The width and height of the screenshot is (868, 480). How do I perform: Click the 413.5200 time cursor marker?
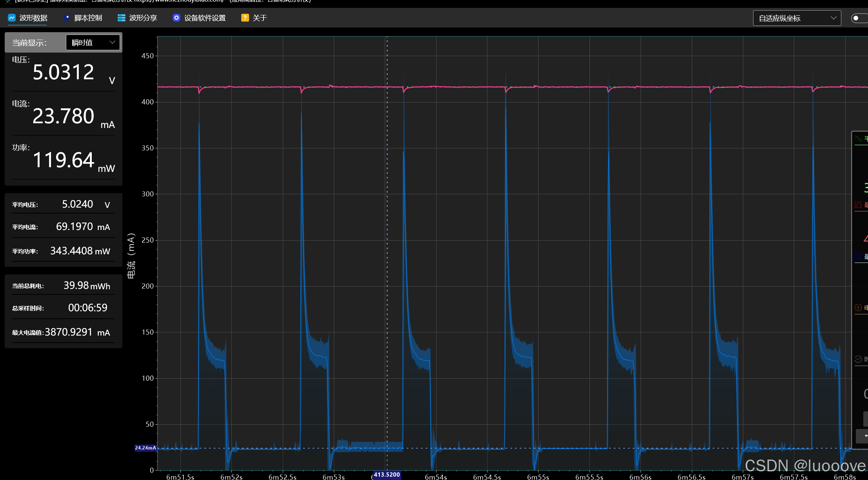(387, 475)
